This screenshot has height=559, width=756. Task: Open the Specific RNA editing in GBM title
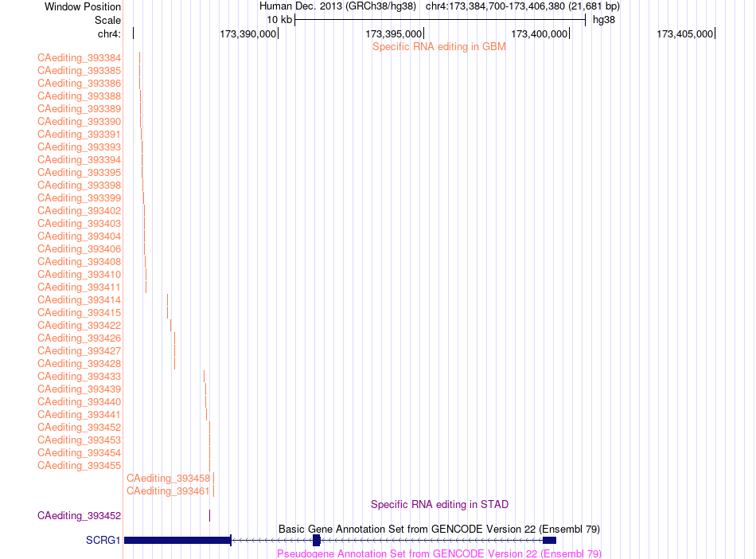(438, 47)
